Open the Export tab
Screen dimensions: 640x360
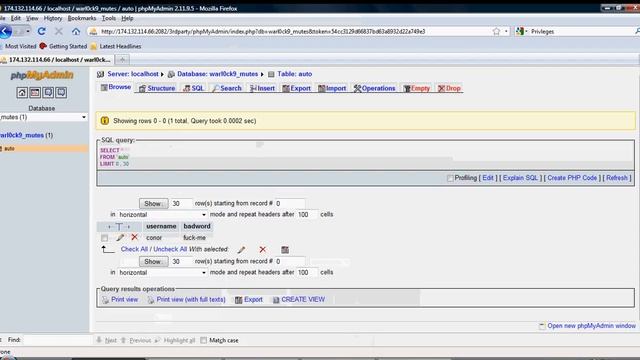pyautogui.click(x=297, y=88)
